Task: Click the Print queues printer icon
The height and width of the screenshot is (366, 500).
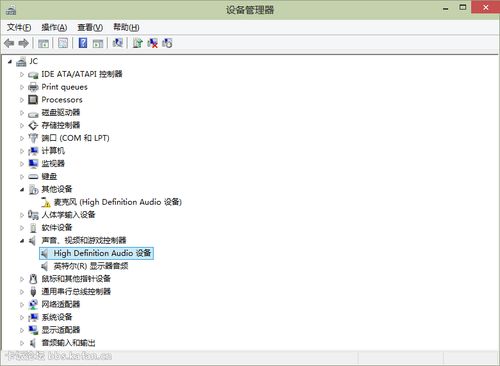Action: [33, 87]
